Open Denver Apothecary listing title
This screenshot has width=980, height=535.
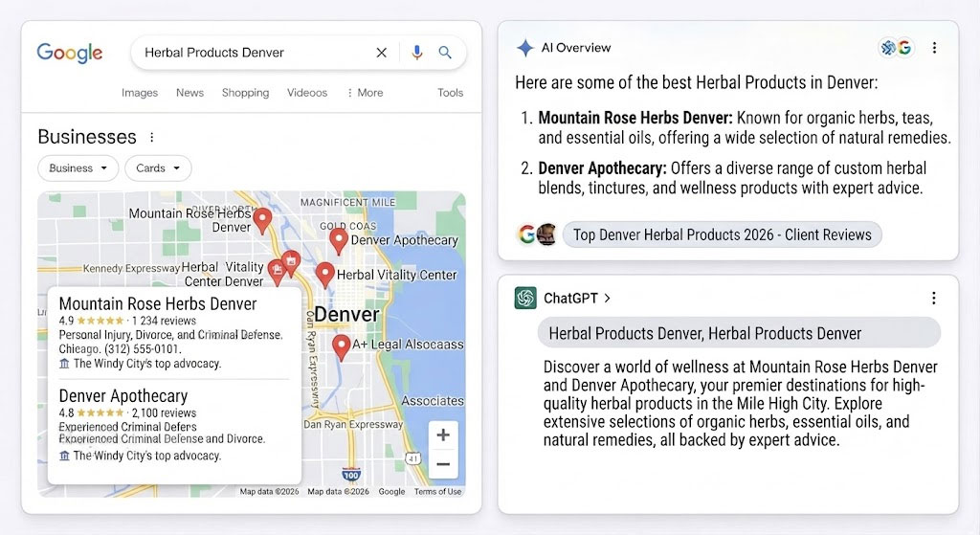pyautogui.click(x=123, y=396)
